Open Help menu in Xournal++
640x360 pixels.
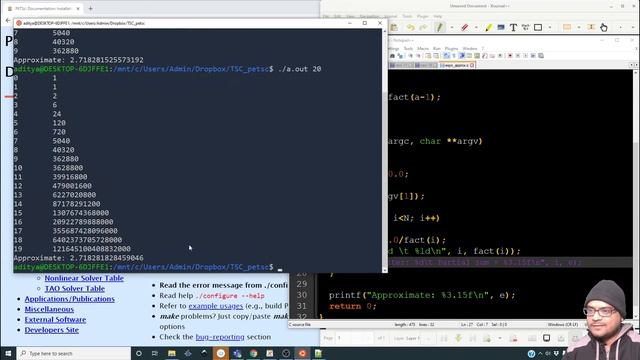click(438, 16)
